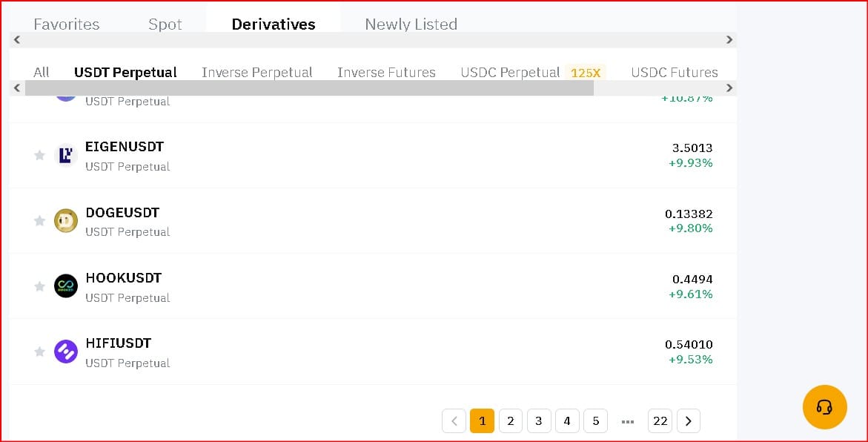
Task: Open HIFIUSDT contract name
Action: (x=119, y=343)
